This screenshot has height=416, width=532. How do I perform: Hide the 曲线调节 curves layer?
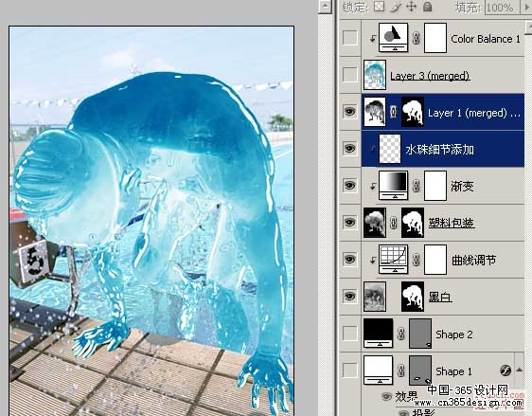pyautogui.click(x=350, y=259)
